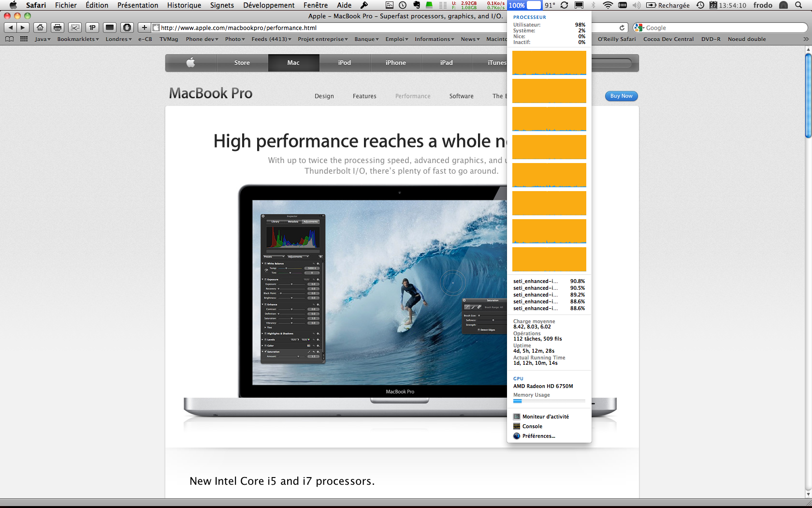Go to the Design page link
The height and width of the screenshot is (508, 812).
324,96
